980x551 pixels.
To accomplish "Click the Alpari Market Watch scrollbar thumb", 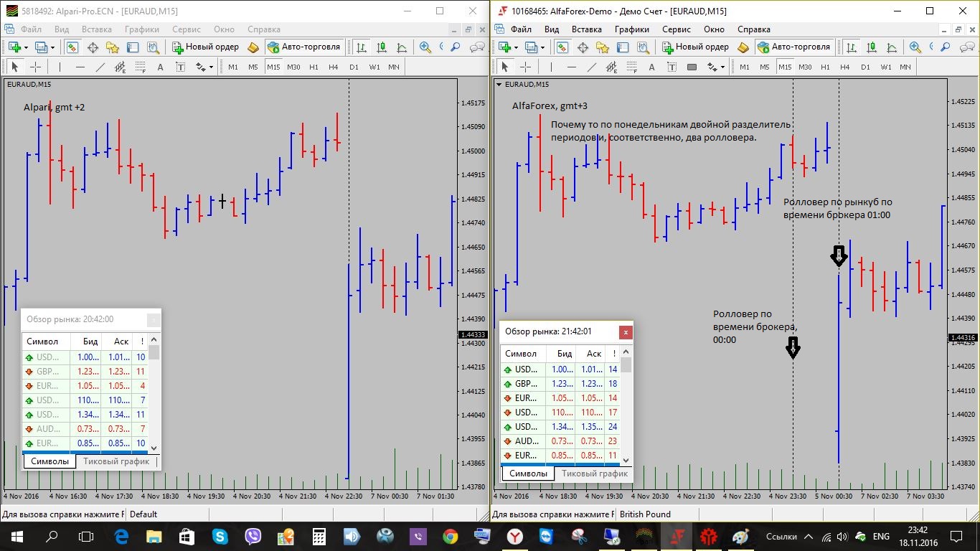I will pyautogui.click(x=154, y=352).
